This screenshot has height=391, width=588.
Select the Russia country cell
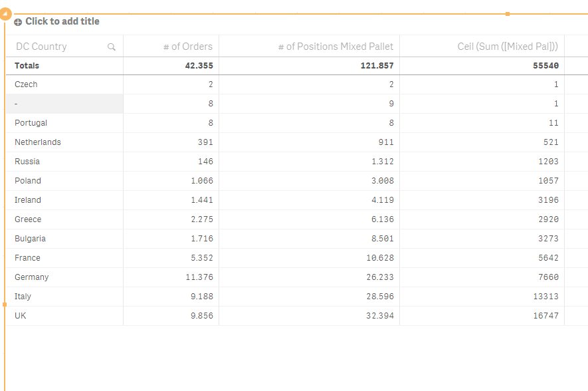(27, 162)
